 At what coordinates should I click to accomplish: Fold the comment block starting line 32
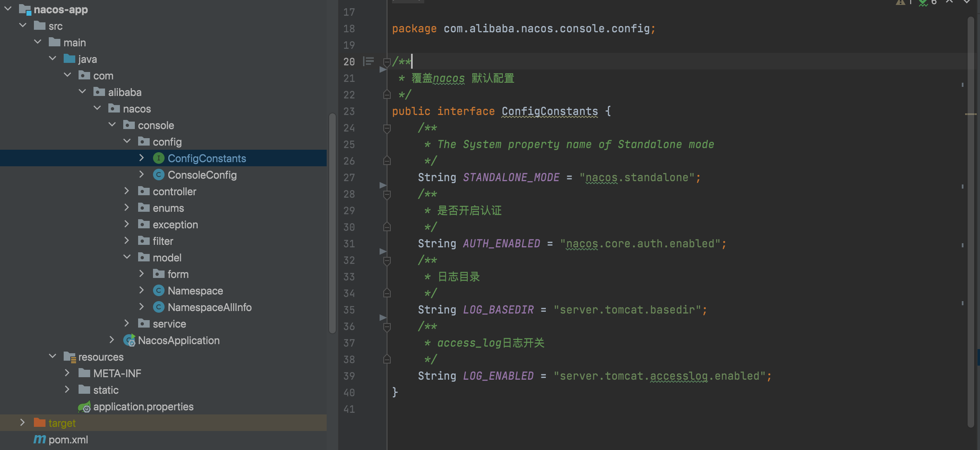[x=387, y=261]
